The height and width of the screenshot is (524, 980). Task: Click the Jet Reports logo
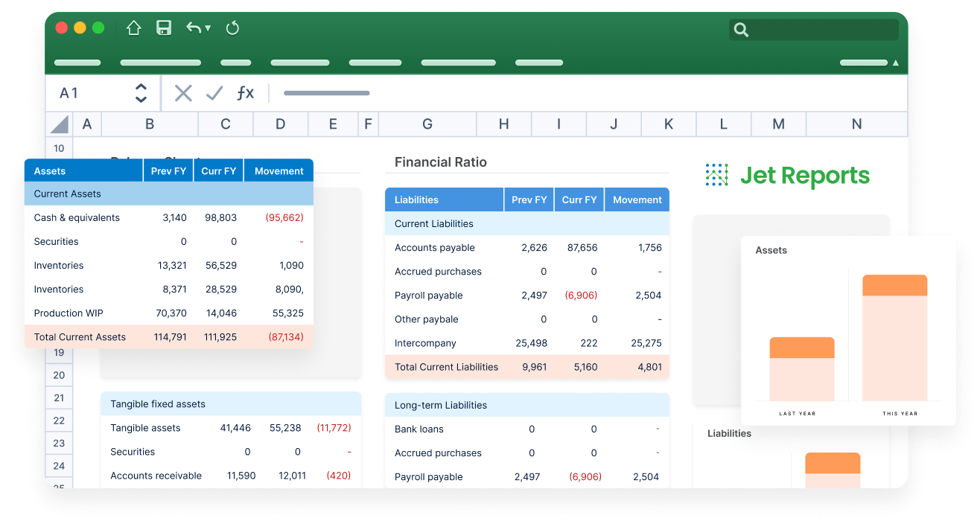[x=787, y=176]
